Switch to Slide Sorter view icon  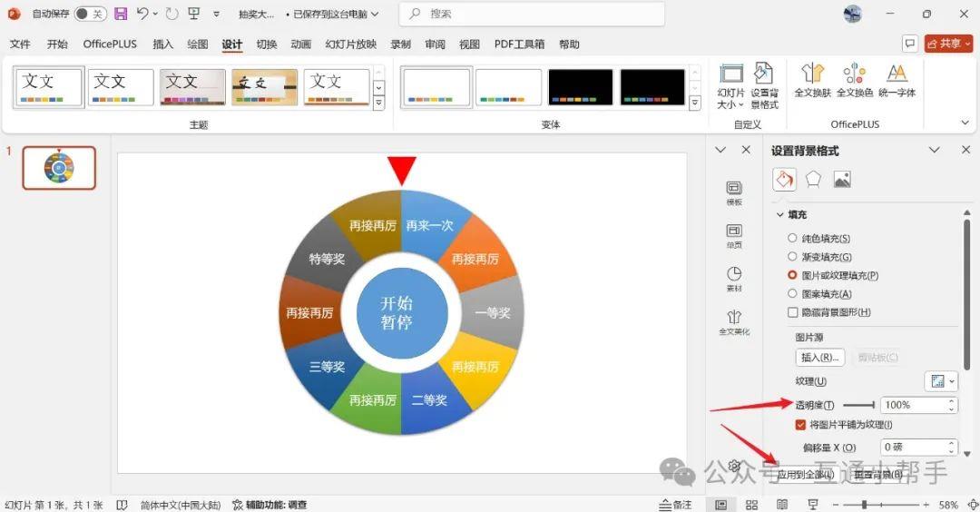click(x=752, y=505)
